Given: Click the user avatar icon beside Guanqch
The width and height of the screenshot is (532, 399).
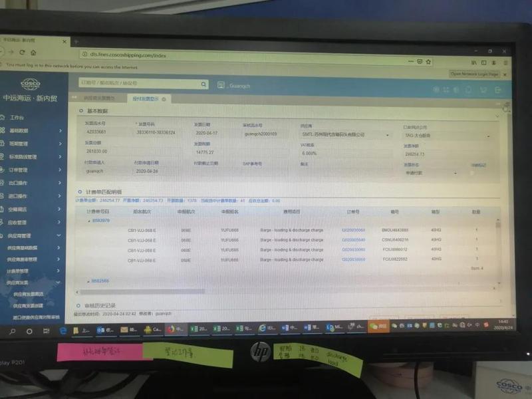Looking at the screenshot, I should click(221, 85).
